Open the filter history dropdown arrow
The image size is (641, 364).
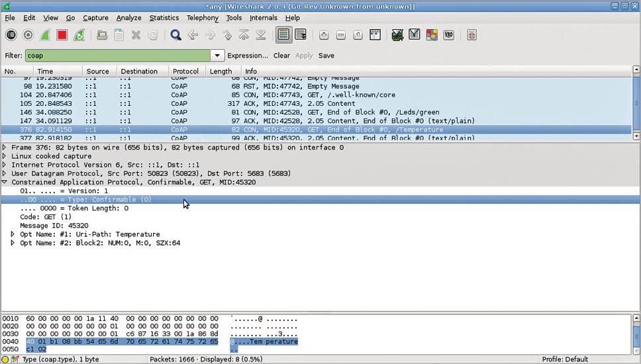[217, 56]
